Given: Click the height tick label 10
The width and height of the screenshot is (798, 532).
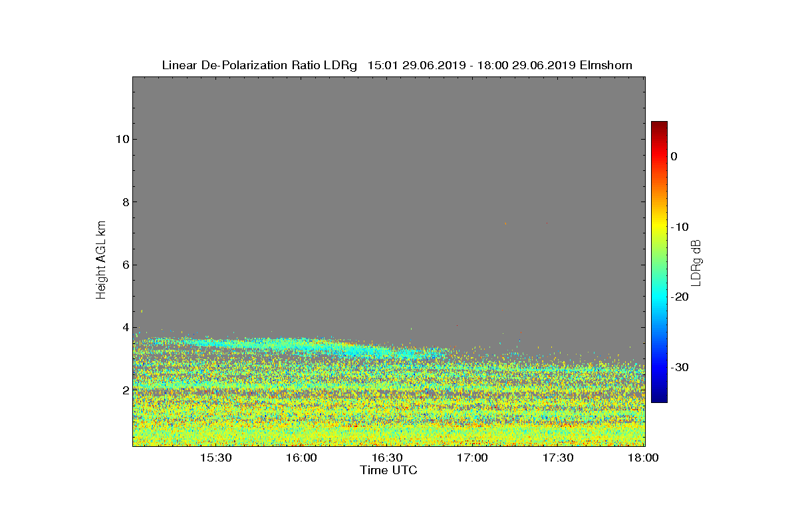Looking at the screenshot, I should click(121, 139).
